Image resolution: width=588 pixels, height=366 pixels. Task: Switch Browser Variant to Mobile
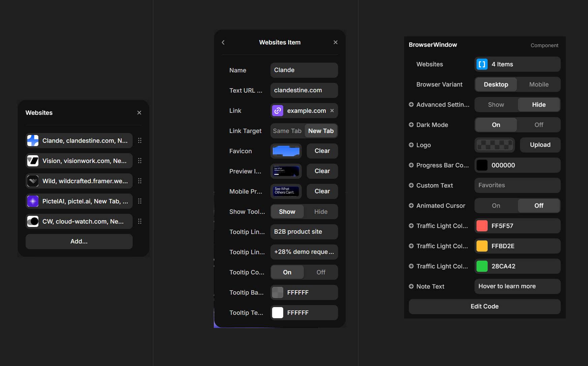(538, 84)
